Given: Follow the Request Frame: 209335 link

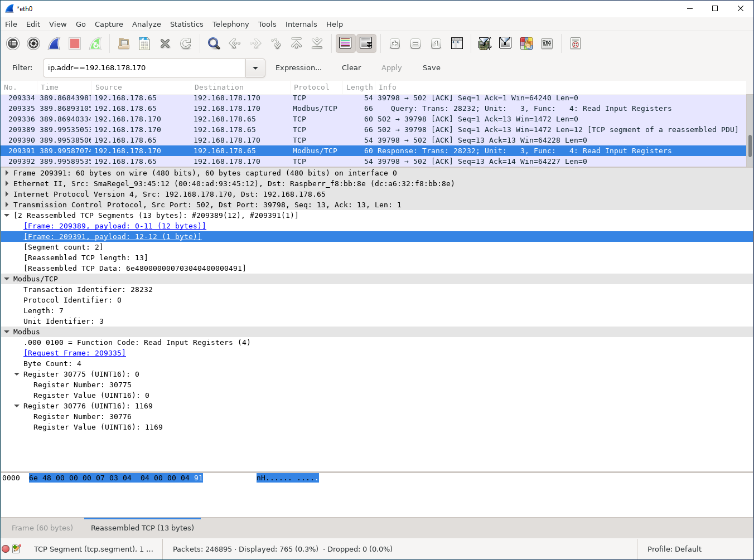Looking at the screenshot, I should coord(75,353).
